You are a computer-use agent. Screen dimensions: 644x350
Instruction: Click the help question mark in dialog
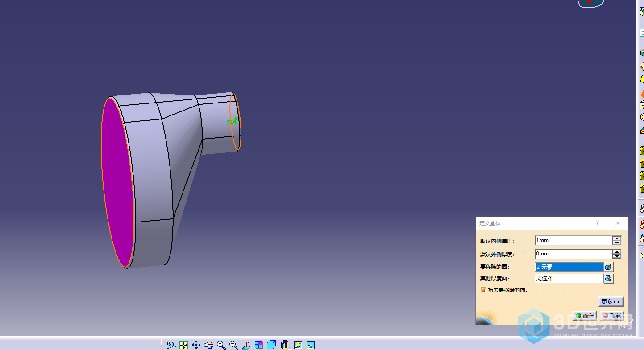tap(598, 223)
